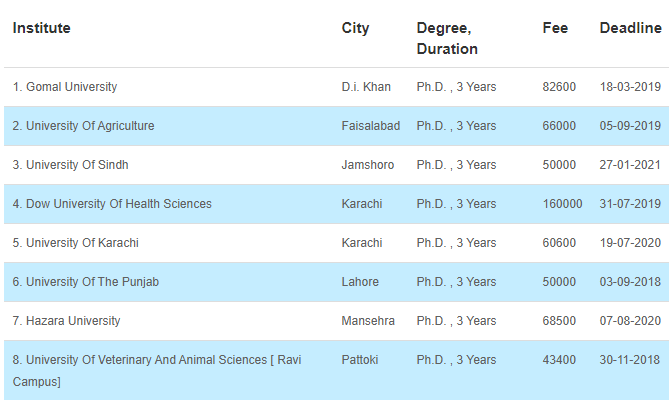The width and height of the screenshot is (669, 400).
Task: Open Dow University Of Health Sciences
Action: point(112,204)
